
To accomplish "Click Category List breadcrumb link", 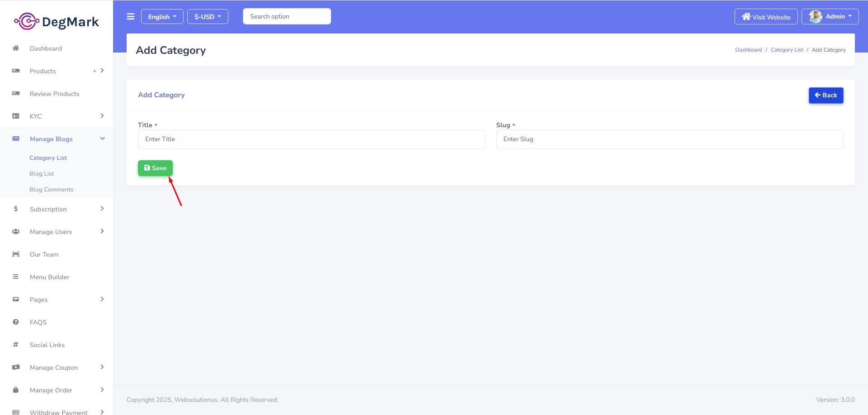I will pos(787,50).
